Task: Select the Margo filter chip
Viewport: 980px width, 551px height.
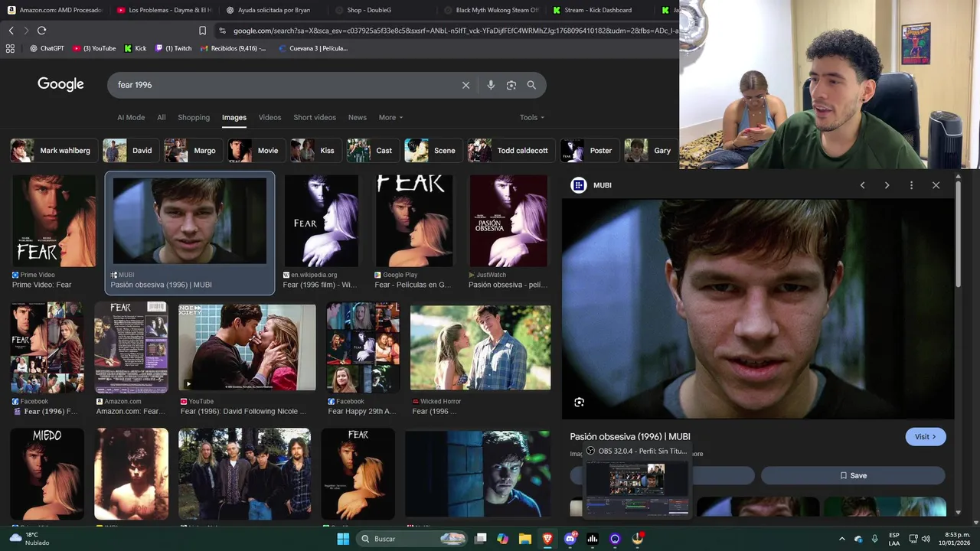Action: coord(192,151)
